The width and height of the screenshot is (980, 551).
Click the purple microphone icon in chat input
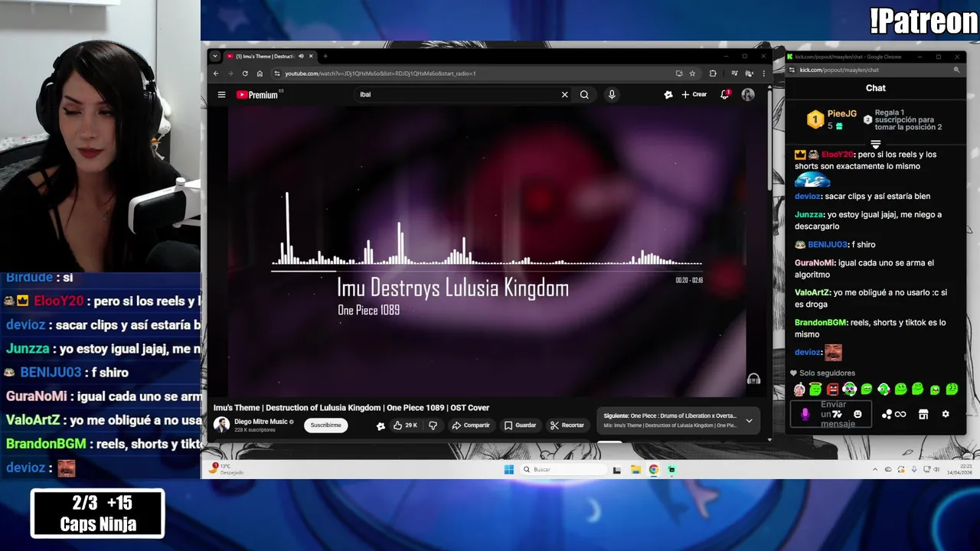pos(805,414)
